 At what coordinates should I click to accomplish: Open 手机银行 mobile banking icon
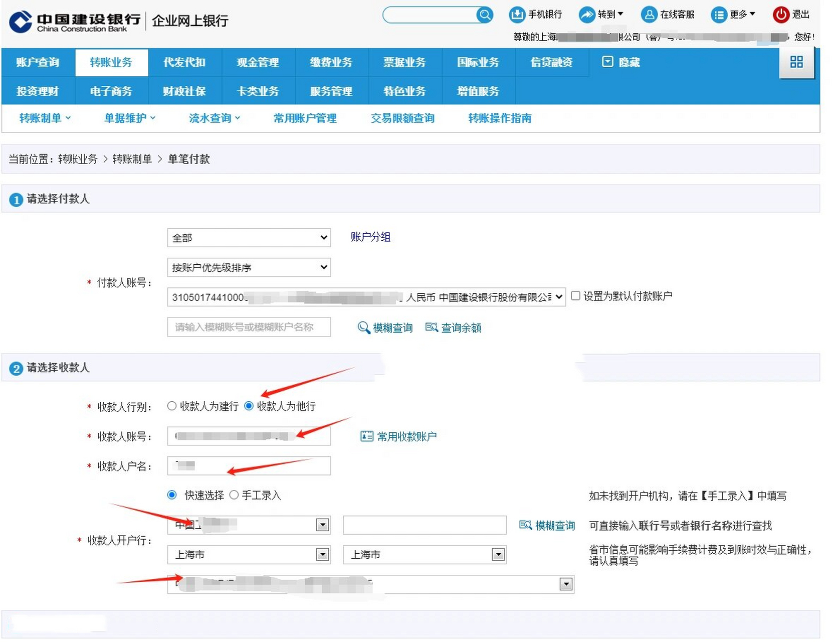coord(516,15)
